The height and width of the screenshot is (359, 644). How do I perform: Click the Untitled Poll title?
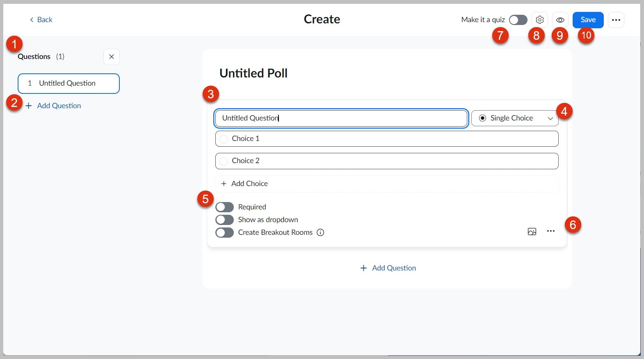(253, 73)
